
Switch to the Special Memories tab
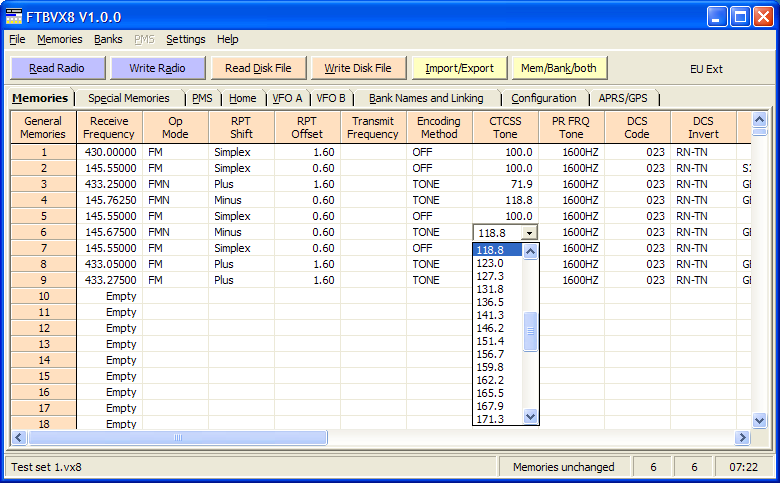pyautogui.click(x=128, y=98)
